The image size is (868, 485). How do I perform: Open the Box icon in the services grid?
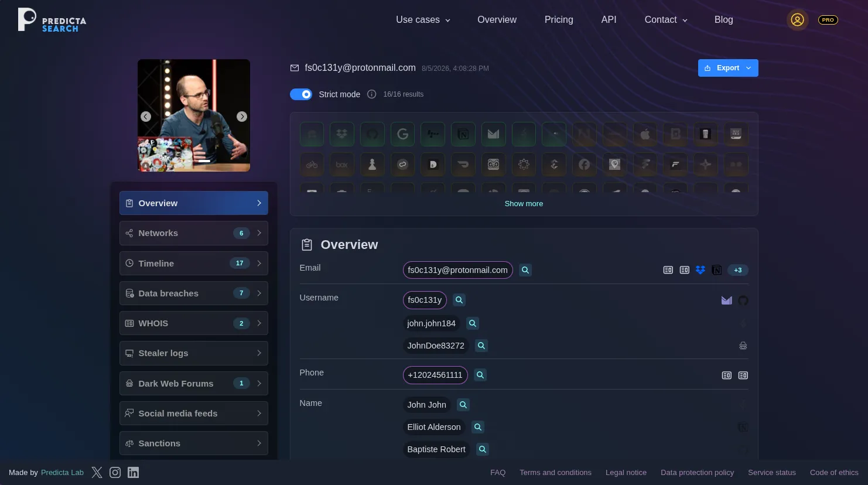pos(342,165)
